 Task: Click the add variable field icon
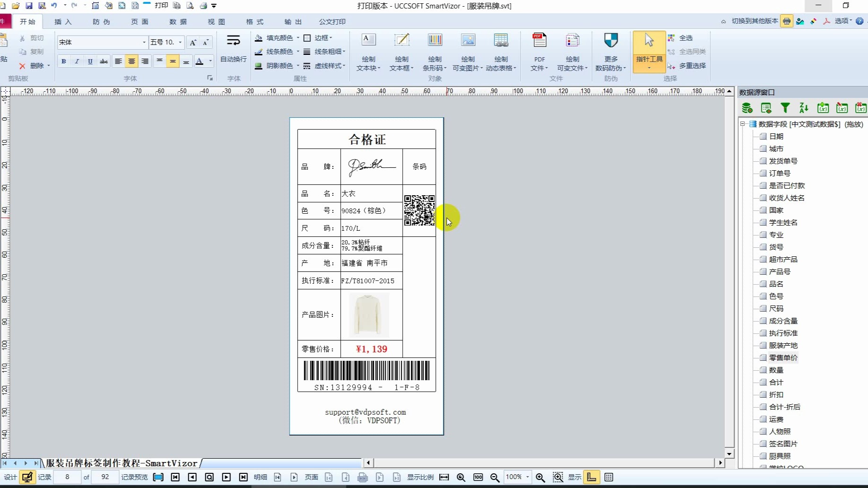pyautogui.click(x=823, y=108)
